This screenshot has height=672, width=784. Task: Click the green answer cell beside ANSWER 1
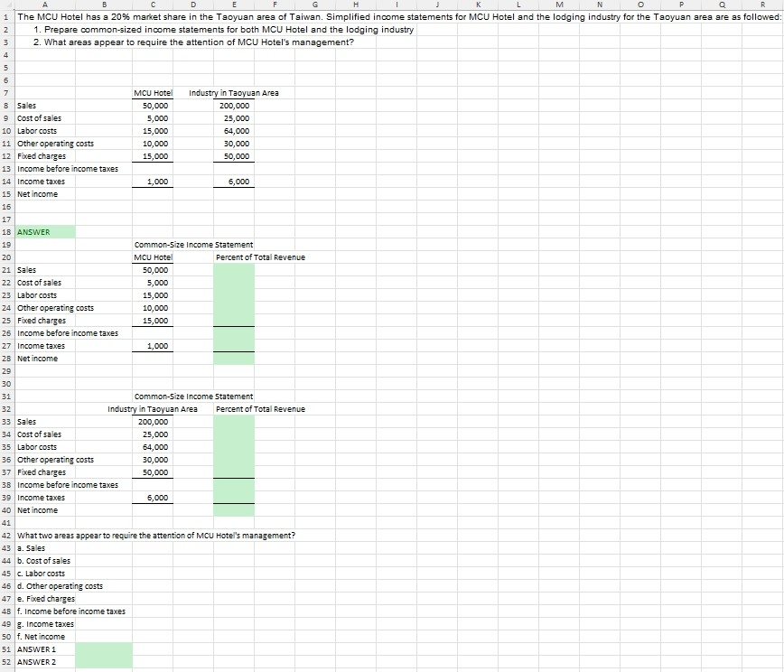[x=104, y=649]
